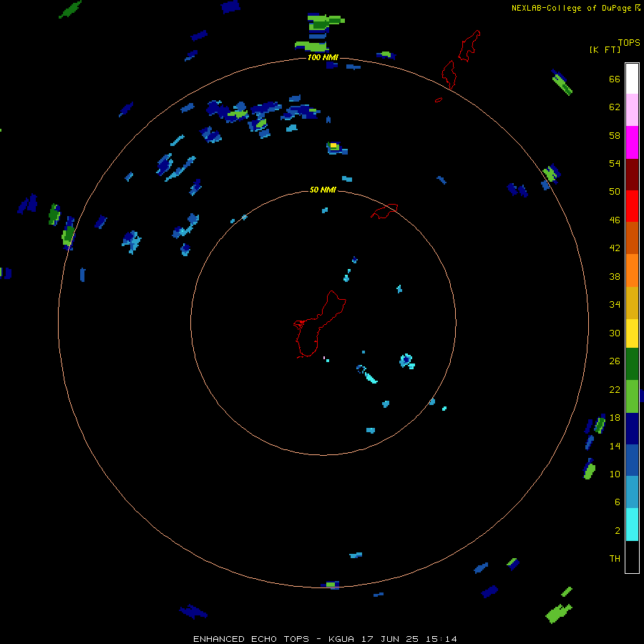Click the light pink legend color segment
Screen dimensions: 644x644
pos(632,110)
